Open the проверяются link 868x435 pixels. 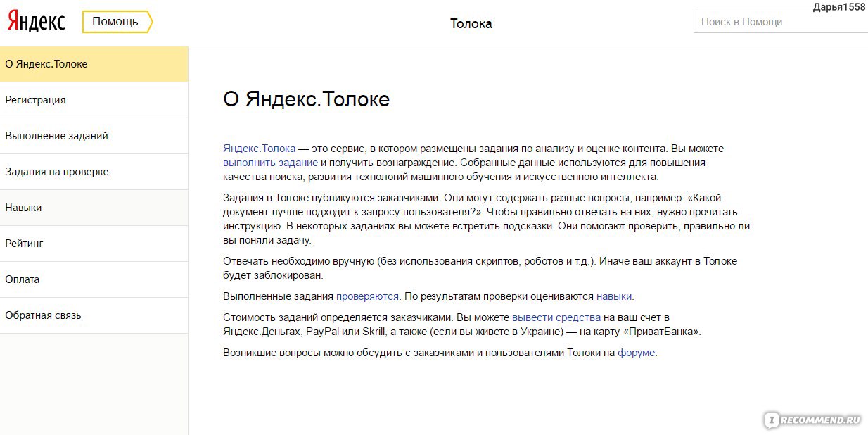coord(367,296)
